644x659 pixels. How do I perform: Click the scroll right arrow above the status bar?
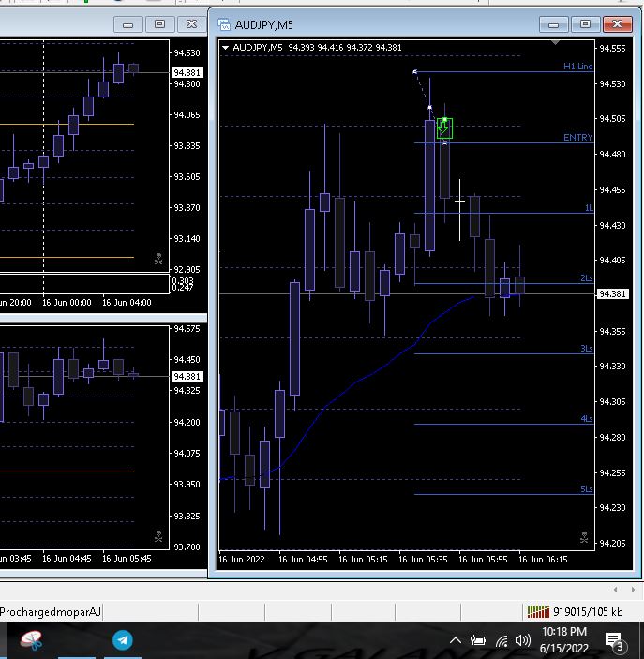coord(632,590)
